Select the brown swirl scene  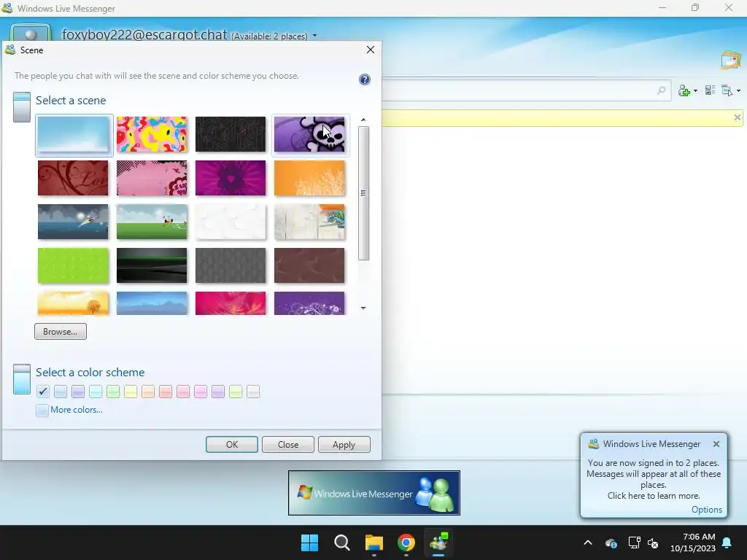click(309, 265)
